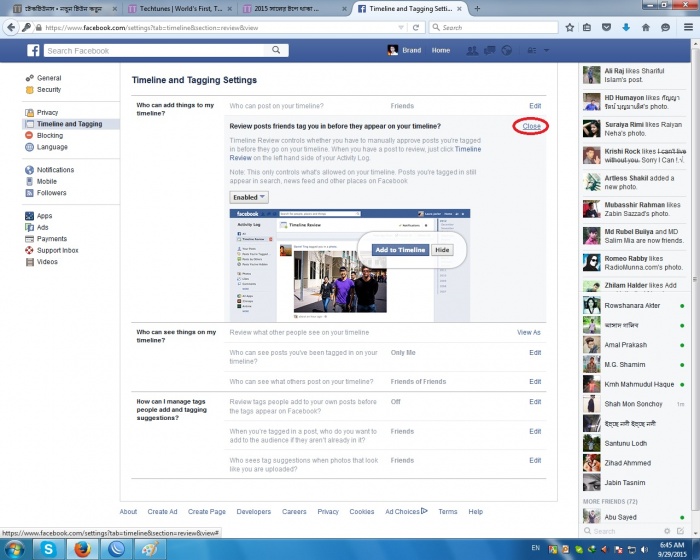Open Firefox bookmarks list icon
The width and height of the screenshot is (700, 560).
[587, 28]
